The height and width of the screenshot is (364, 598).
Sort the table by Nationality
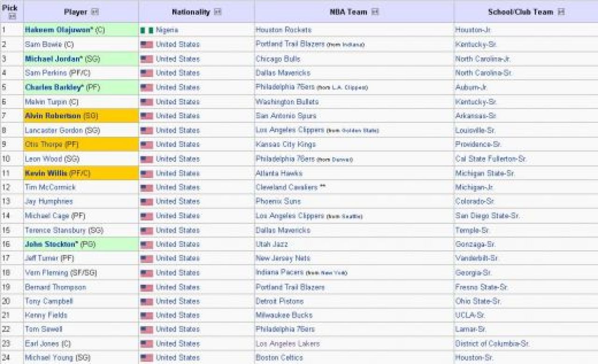click(x=218, y=12)
